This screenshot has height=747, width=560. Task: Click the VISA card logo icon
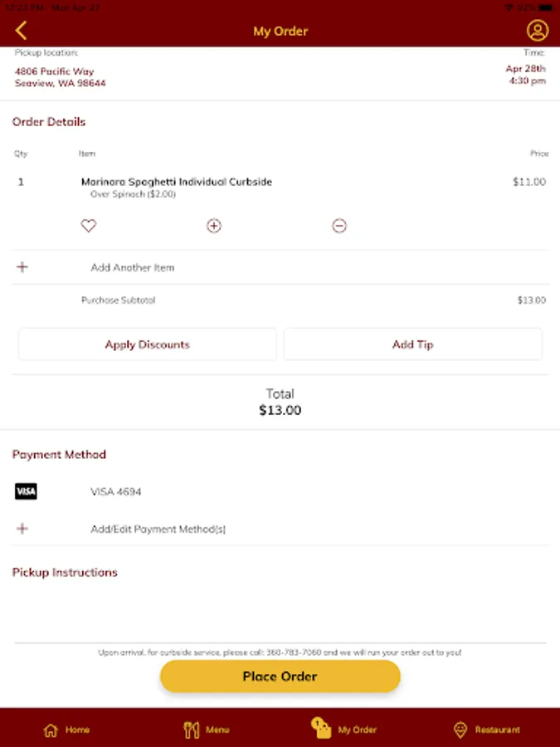pos(26,491)
